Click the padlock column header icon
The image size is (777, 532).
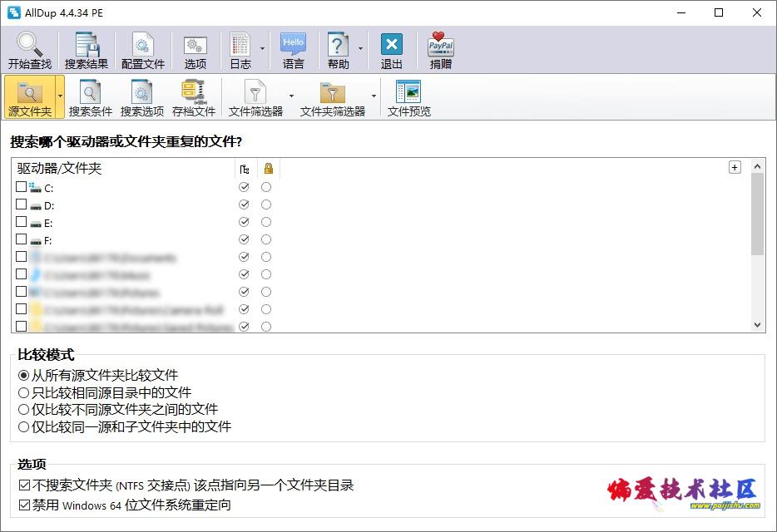coord(269,169)
